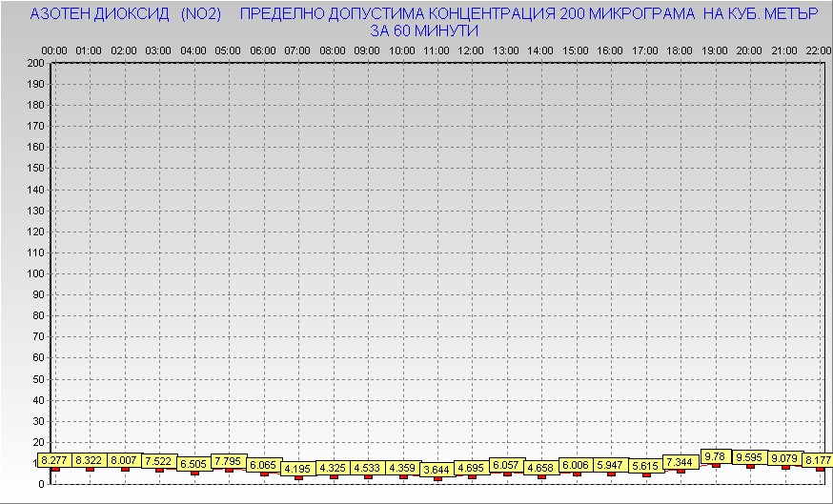Click the 6.057 data value label
This screenshot has width=833, height=504.
[x=507, y=465]
